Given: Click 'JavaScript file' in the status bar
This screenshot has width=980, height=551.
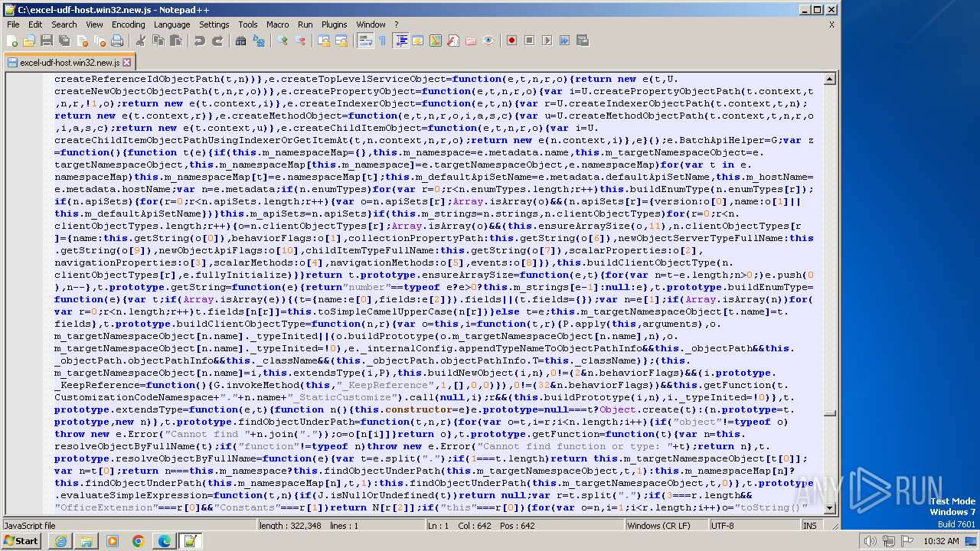Looking at the screenshot, I should pyautogui.click(x=30, y=526).
